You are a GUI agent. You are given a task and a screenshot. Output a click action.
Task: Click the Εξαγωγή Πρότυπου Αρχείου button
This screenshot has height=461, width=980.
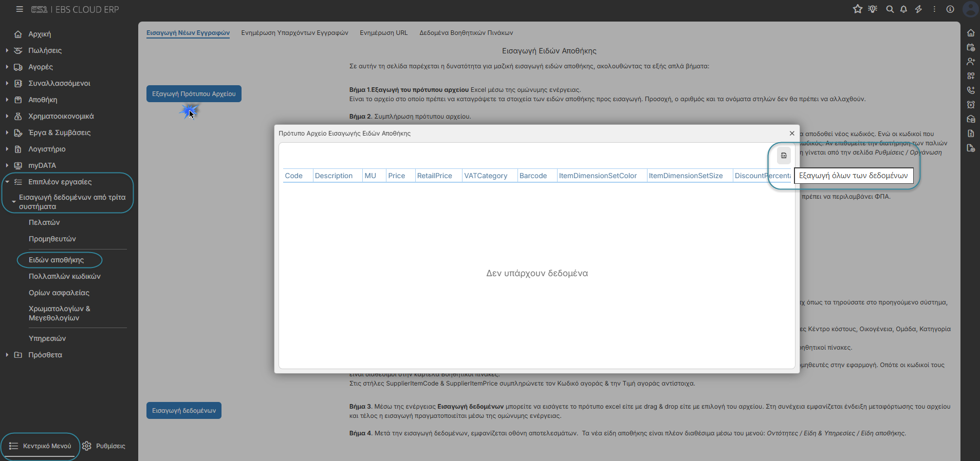pos(194,94)
